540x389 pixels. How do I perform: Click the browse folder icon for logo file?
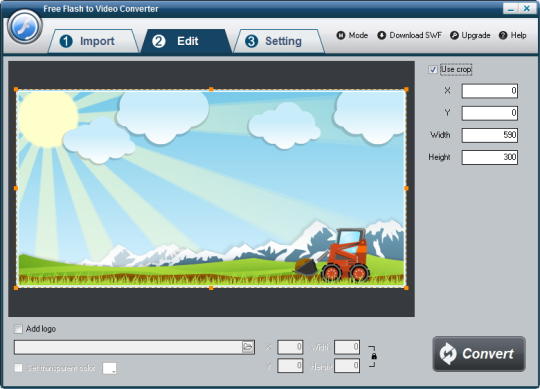(248, 347)
